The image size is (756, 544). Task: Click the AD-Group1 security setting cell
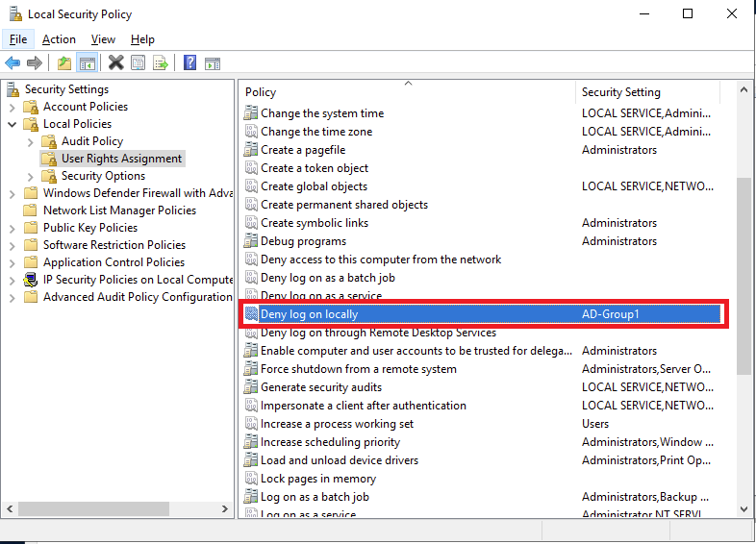tap(611, 314)
